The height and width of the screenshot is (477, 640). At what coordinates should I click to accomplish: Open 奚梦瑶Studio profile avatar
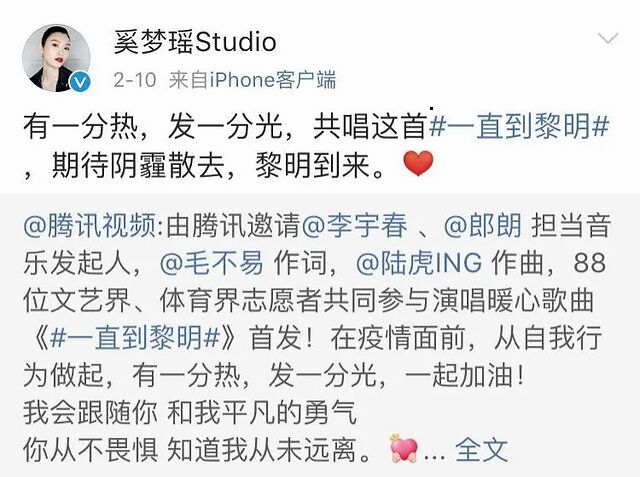click(x=56, y=58)
